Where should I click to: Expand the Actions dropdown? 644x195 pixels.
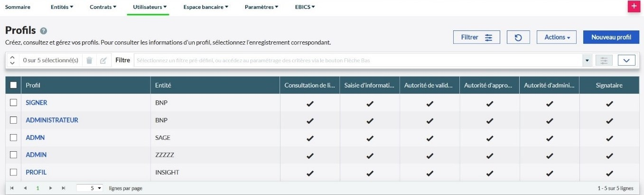556,37
